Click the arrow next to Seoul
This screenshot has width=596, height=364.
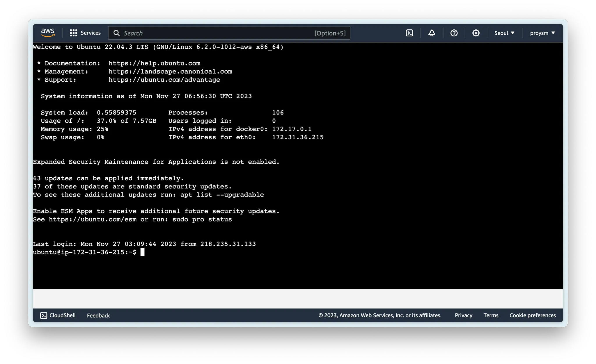[x=513, y=33]
